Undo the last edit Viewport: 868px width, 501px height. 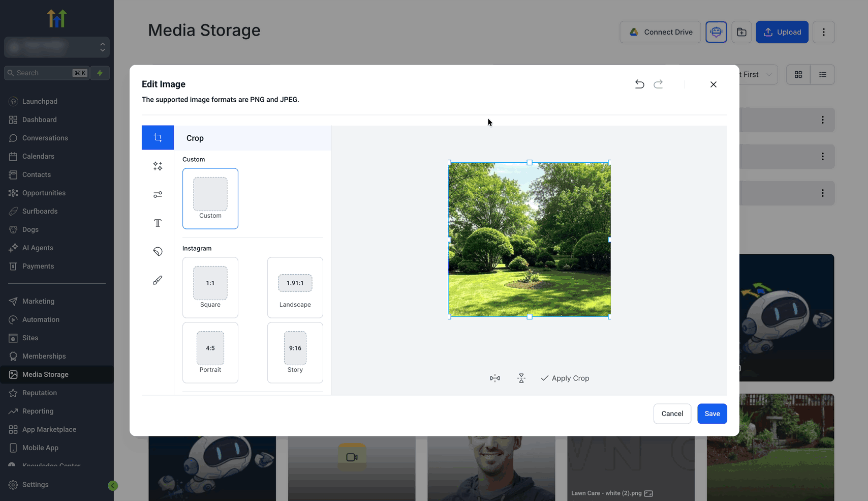coord(640,84)
